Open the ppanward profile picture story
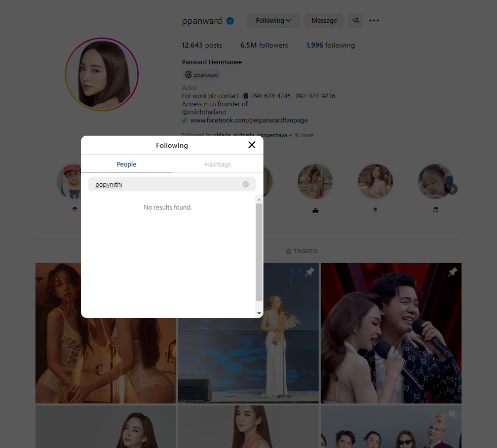497x448 pixels. click(102, 74)
